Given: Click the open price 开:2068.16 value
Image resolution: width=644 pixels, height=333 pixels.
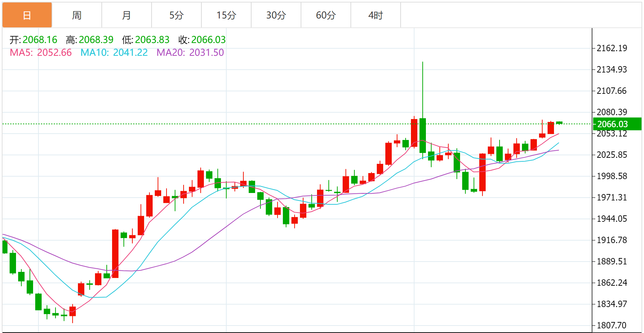Looking at the screenshot, I should [x=33, y=40].
